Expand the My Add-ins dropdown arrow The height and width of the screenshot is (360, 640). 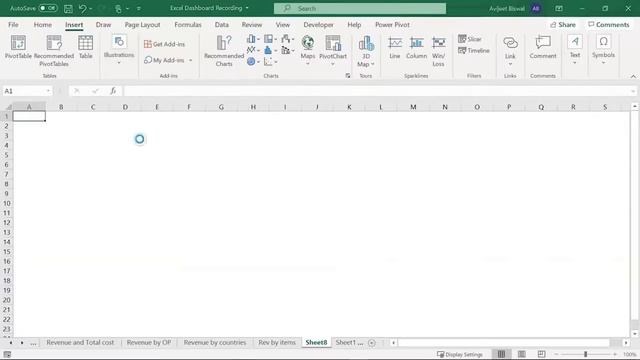point(191,60)
